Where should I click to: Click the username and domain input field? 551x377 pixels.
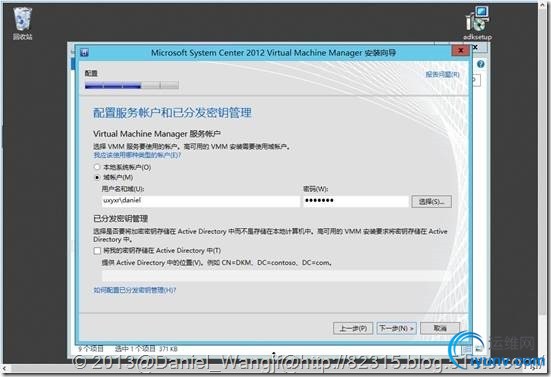click(201, 201)
